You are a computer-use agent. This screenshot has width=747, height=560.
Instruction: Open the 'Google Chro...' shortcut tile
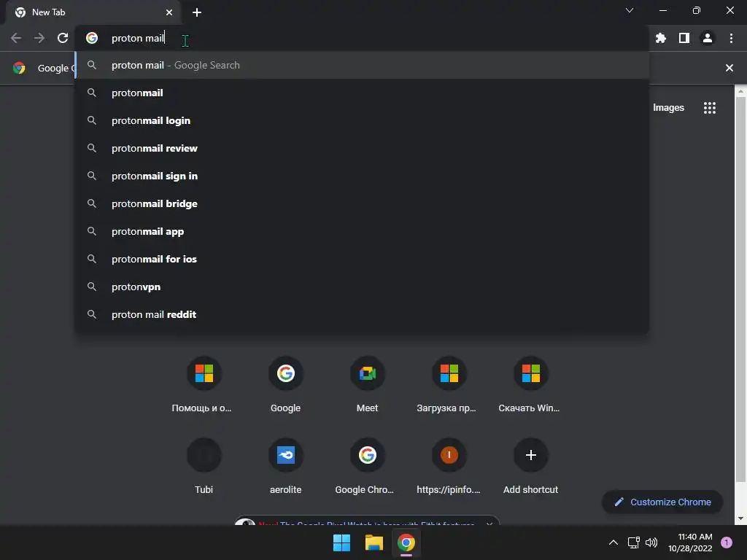(368, 466)
